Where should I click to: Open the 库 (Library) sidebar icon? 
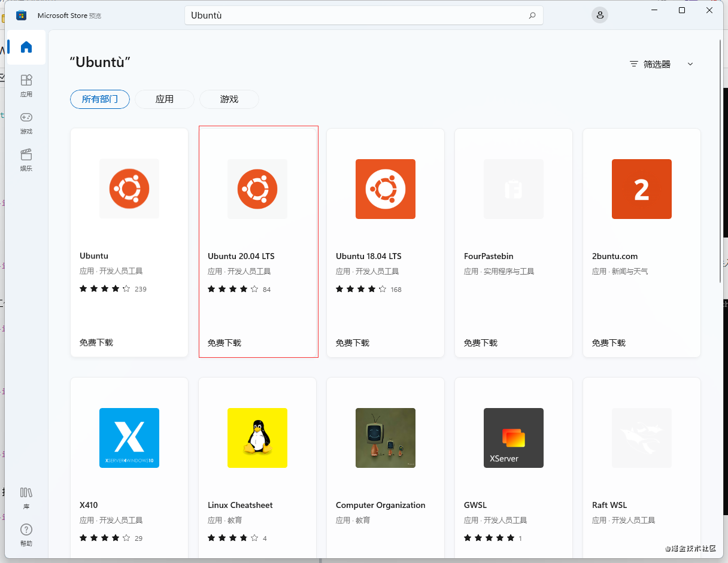[x=26, y=498]
